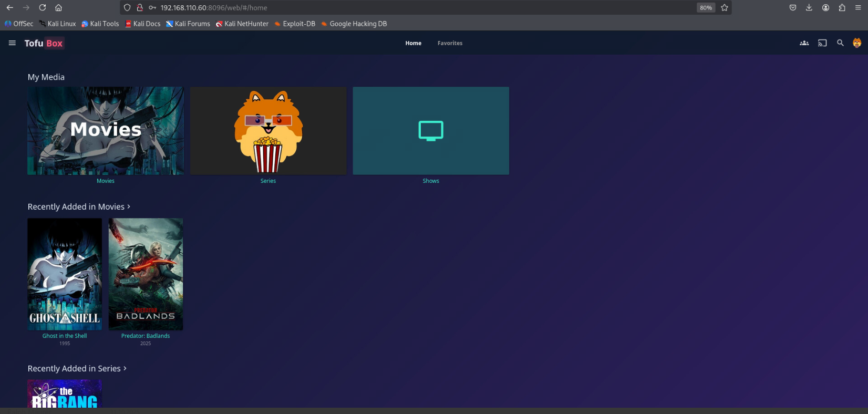Open the Shows library tile
Screen dimensions: 868x414
tap(430, 131)
